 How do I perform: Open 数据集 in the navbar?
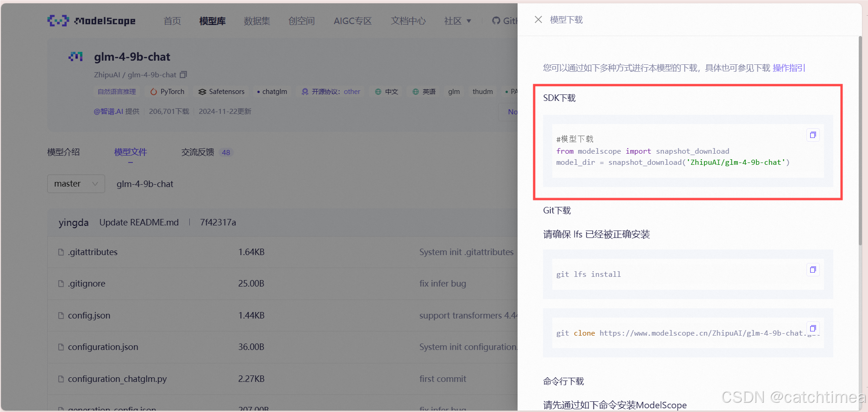coord(257,21)
